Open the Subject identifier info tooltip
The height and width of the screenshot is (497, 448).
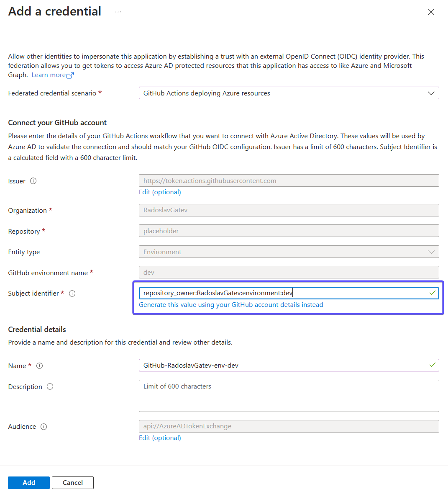point(72,293)
